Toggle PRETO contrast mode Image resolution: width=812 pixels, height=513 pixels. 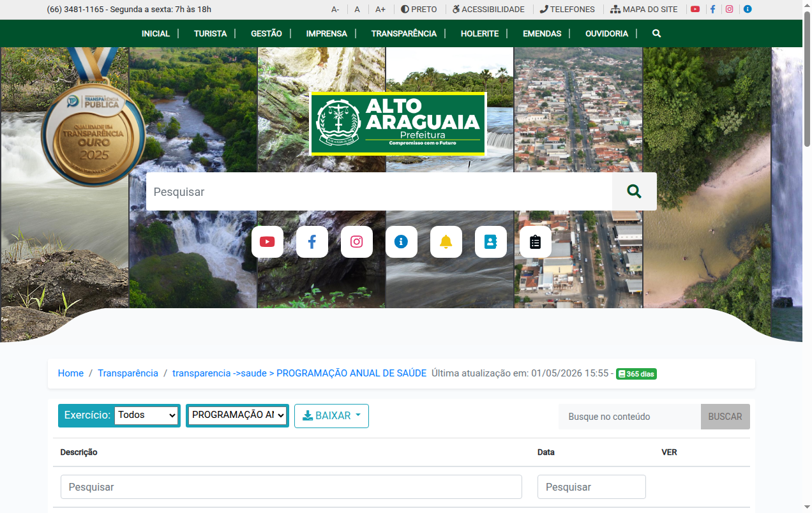pyautogui.click(x=419, y=10)
